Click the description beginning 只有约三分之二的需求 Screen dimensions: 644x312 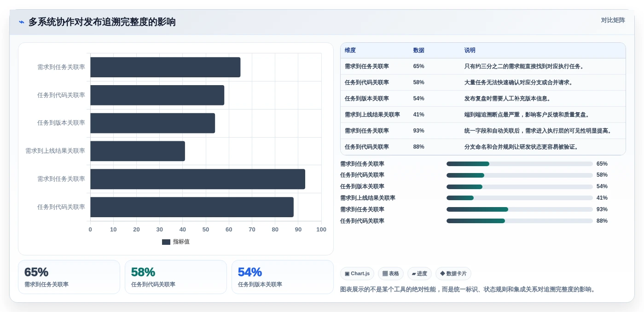pyautogui.click(x=524, y=66)
